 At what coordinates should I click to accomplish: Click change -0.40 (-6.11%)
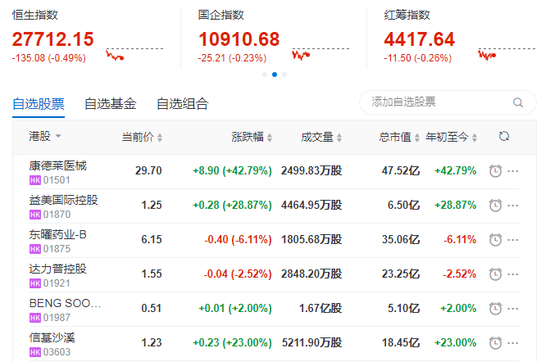(x=238, y=240)
